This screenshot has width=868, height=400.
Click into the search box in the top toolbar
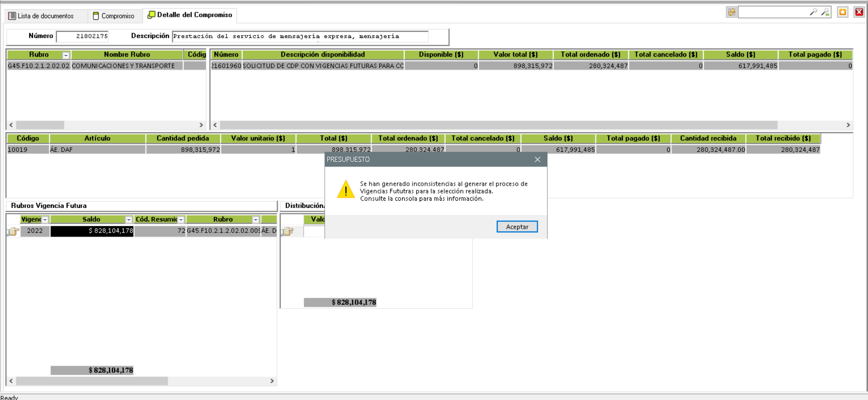point(773,12)
